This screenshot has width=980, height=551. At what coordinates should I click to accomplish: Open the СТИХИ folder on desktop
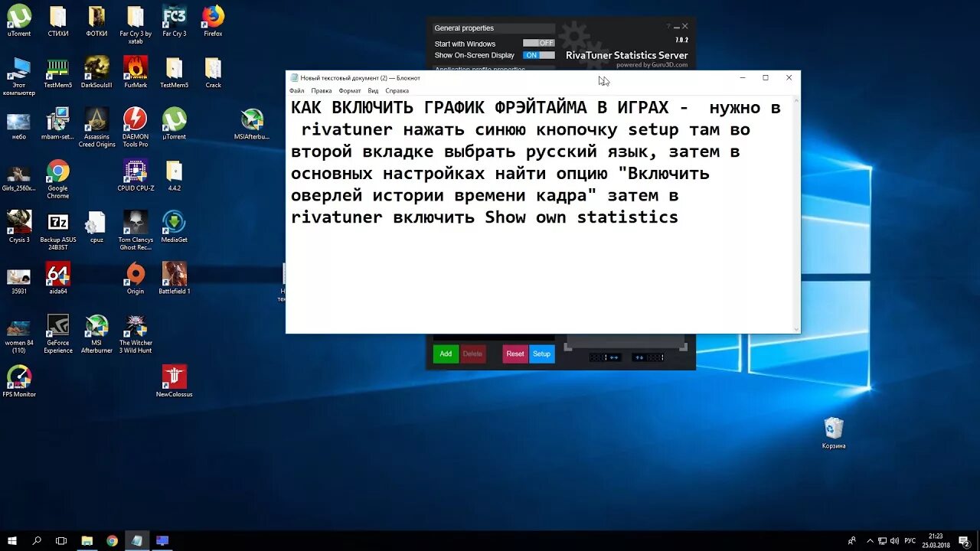tap(57, 21)
